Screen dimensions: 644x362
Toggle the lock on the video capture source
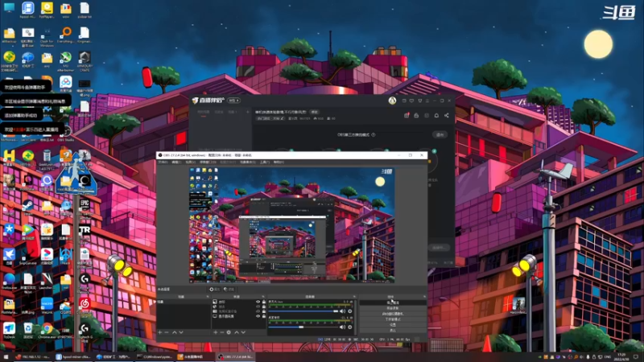click(x=264, y=311)
